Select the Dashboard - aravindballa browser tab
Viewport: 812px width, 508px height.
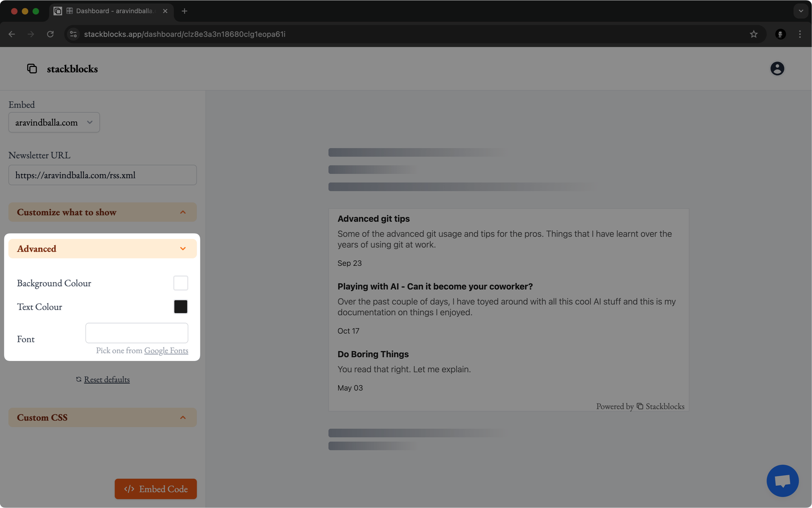112,11
